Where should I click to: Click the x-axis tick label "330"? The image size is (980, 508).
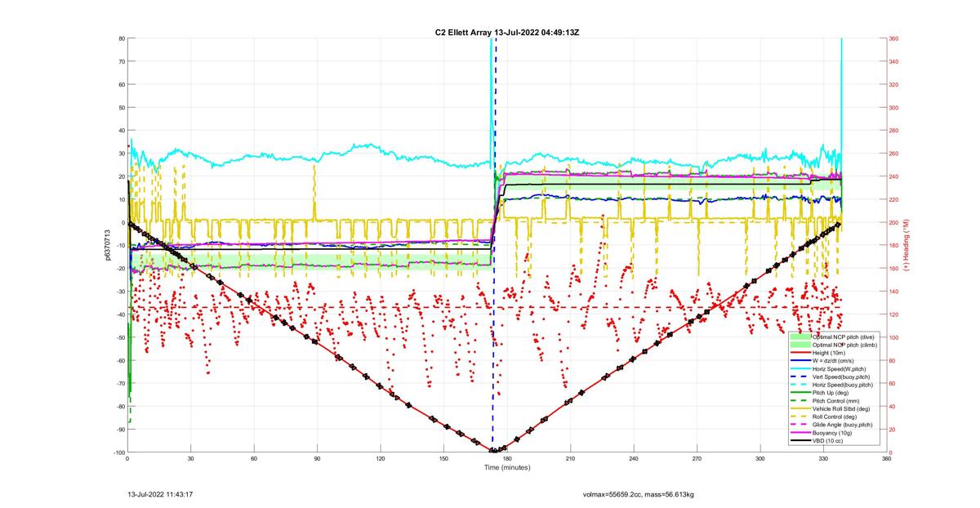tap(823, 458)
